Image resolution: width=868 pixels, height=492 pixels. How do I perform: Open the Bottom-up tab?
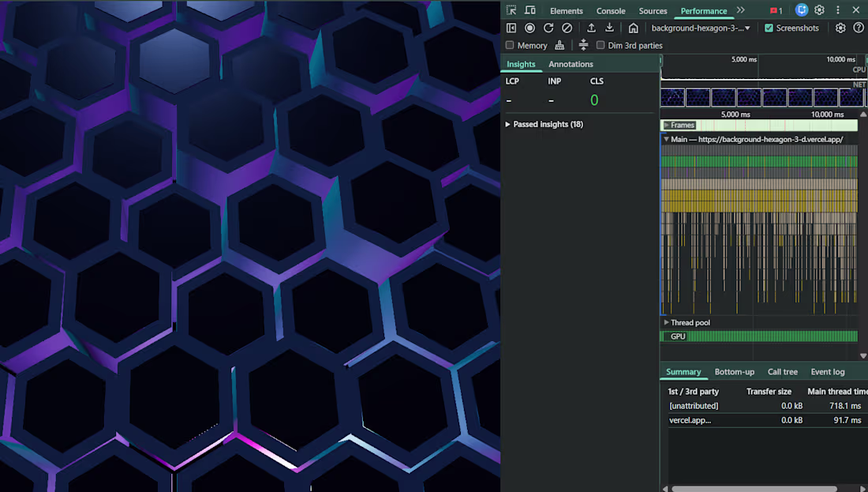click(x=735, y=371)
